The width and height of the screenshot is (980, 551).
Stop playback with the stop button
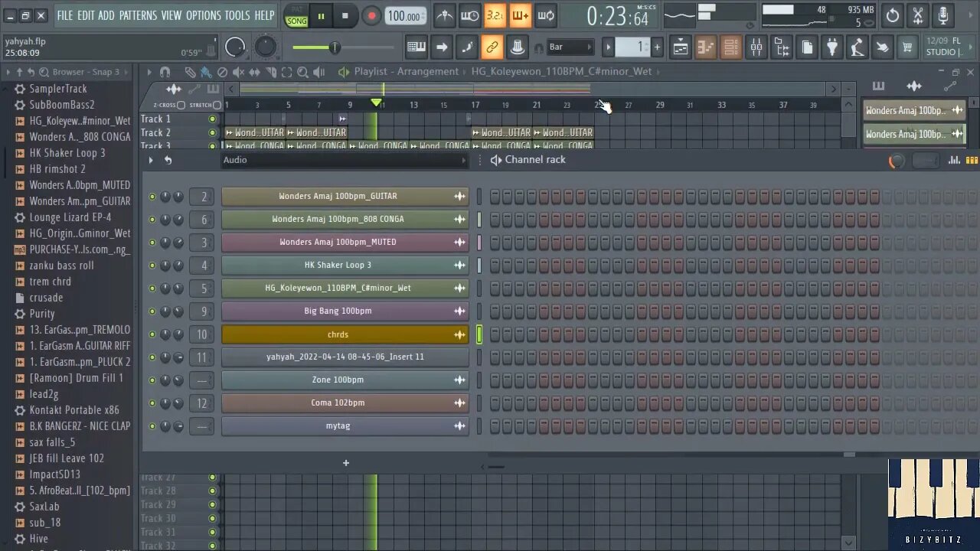click(x=345, y=15)
